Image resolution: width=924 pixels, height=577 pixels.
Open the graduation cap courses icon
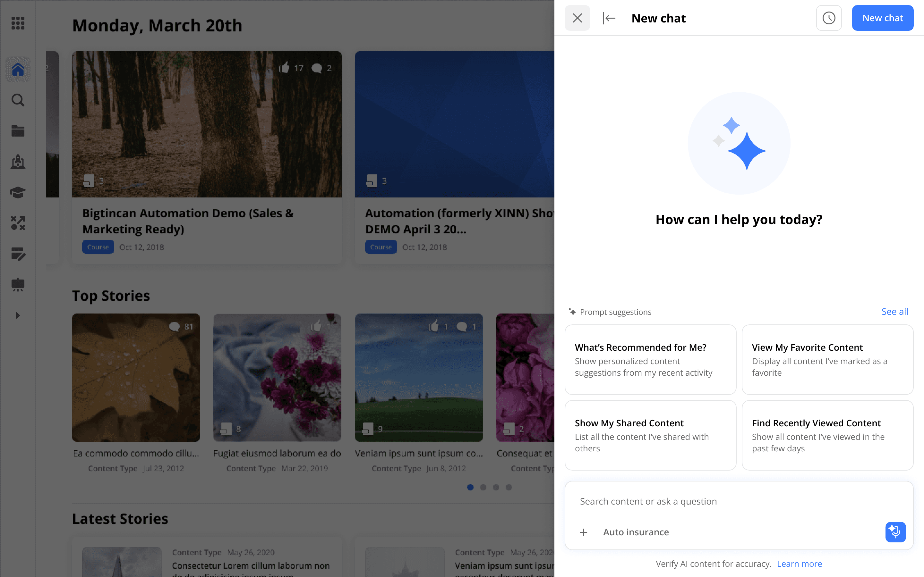tap(18, 192)
